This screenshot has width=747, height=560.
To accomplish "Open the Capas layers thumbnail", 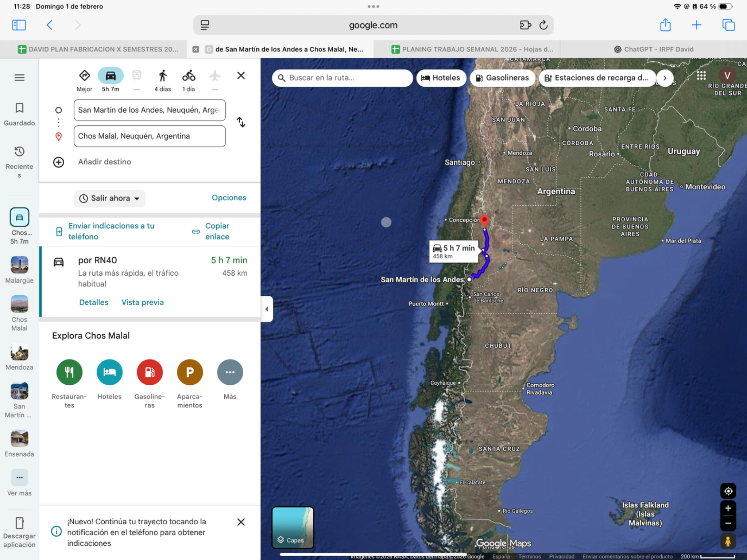I will 293,528.
